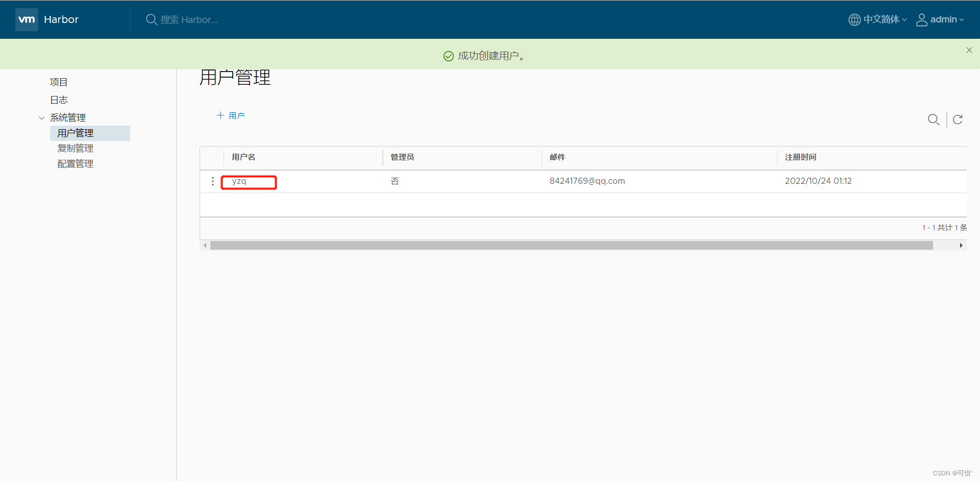Click the 用户管理 page heading

click(x=235, y=77)
